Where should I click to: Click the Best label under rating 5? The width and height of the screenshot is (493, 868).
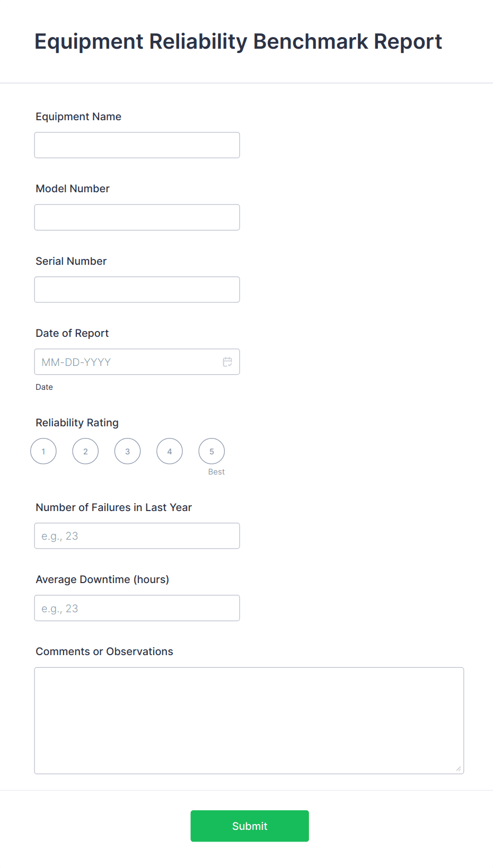[x=216, y=471]
